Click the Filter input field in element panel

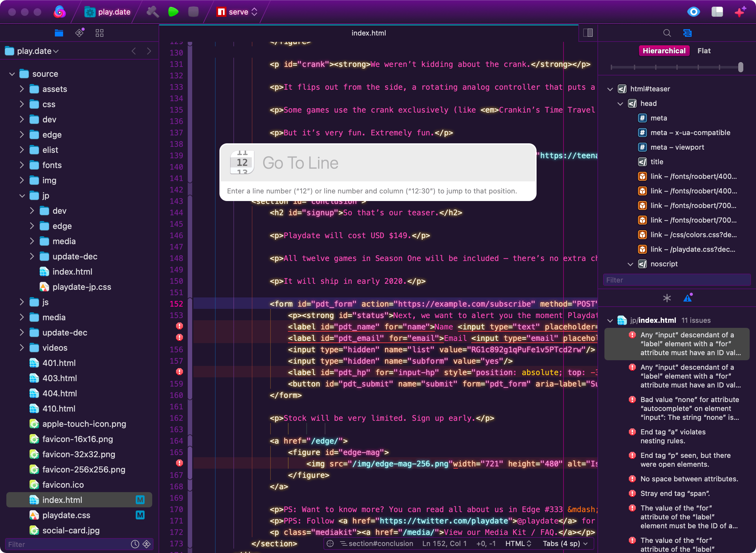pyautogui.click(x=676, y=280)
